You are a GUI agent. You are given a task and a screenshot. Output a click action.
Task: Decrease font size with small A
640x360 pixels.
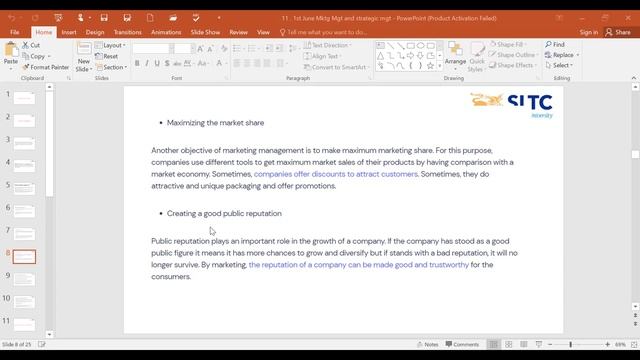click(x=210, y=49)
